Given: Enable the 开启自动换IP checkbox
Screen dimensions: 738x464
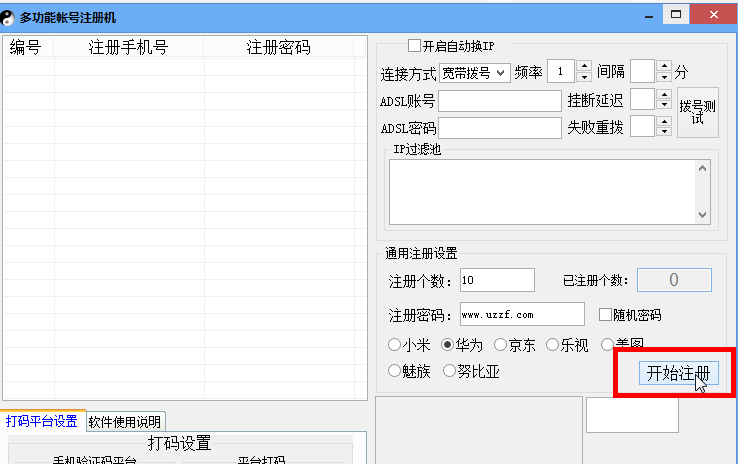Looking at the screenshot, I should click(414, 46).
